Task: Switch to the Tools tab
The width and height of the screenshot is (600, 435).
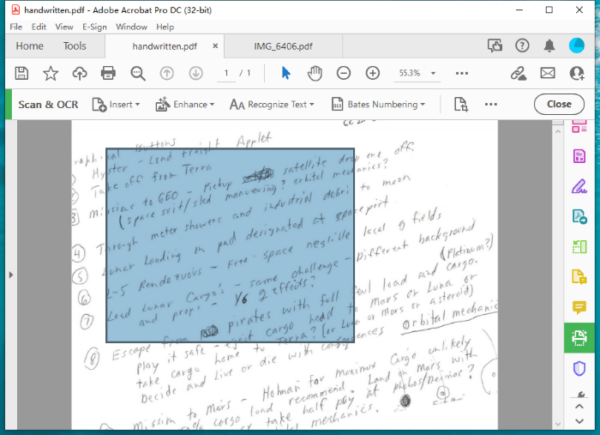Action: tap(75, 46)
